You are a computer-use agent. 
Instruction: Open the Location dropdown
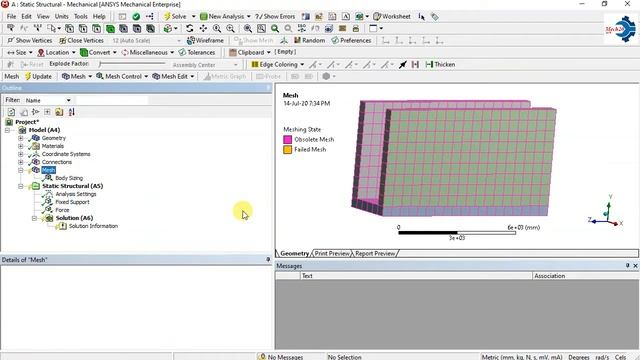tap(56, 52)
